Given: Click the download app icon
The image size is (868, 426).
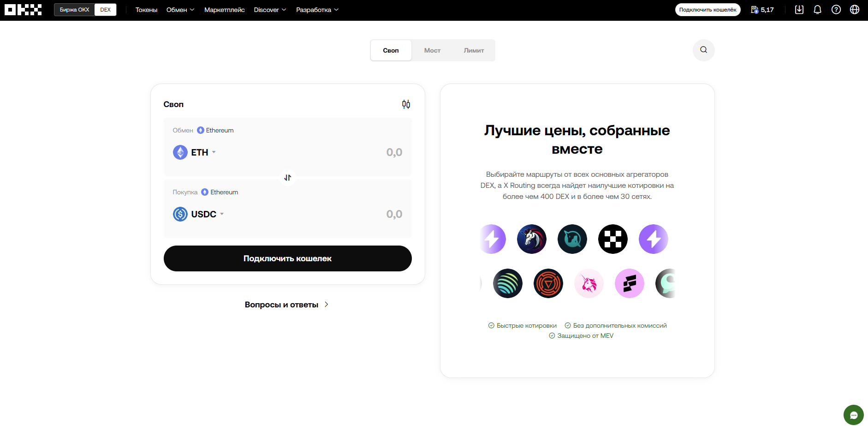Looking at the screenshot, I should (799, 10).
